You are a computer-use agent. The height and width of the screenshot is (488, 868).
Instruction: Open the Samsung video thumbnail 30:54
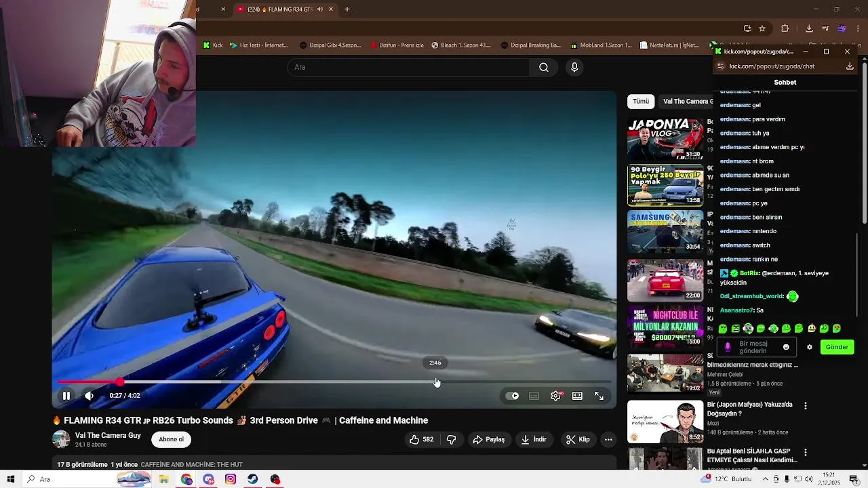pos(665,232)
